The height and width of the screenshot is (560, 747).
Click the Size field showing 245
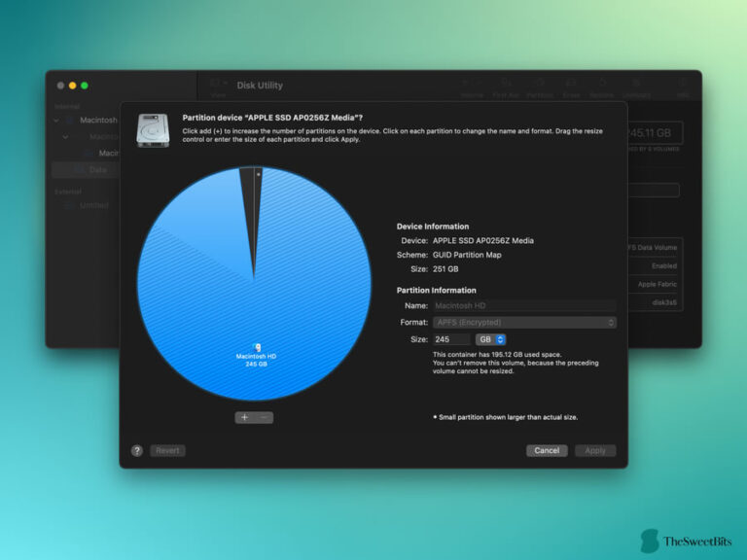[451, 339]
